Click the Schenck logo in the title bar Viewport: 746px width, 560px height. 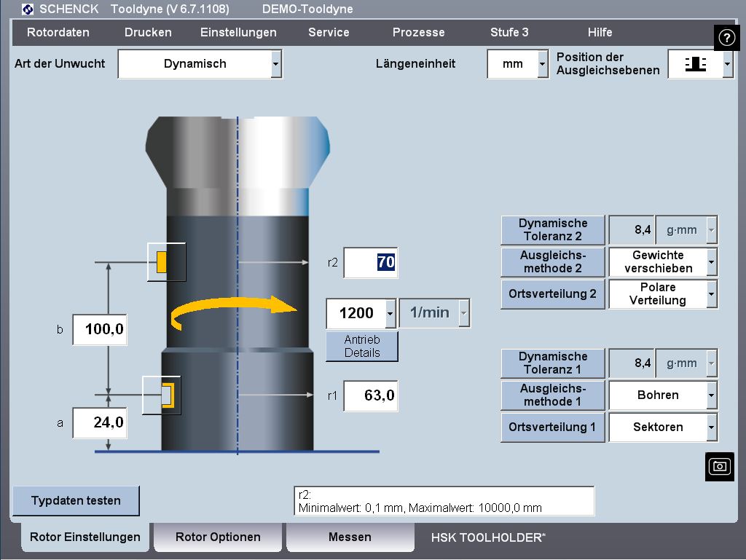28,9
